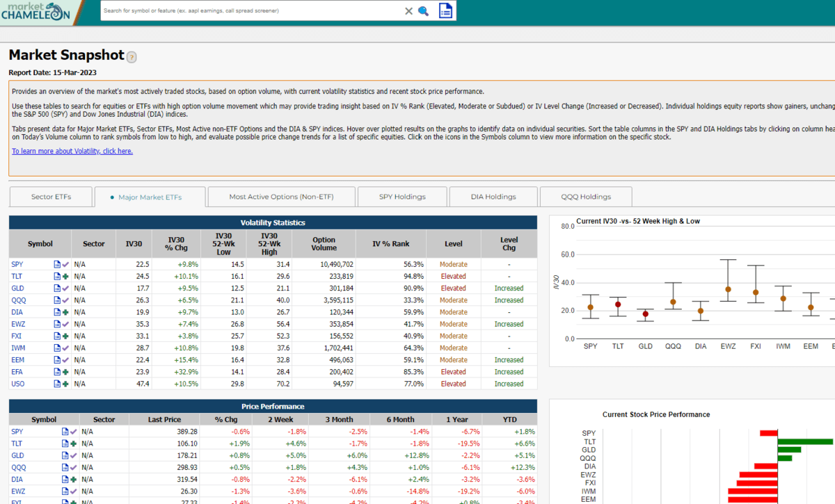Sort by the Option Volume header
The width and height of the screenshot is (835, 504).
point(324,244)
